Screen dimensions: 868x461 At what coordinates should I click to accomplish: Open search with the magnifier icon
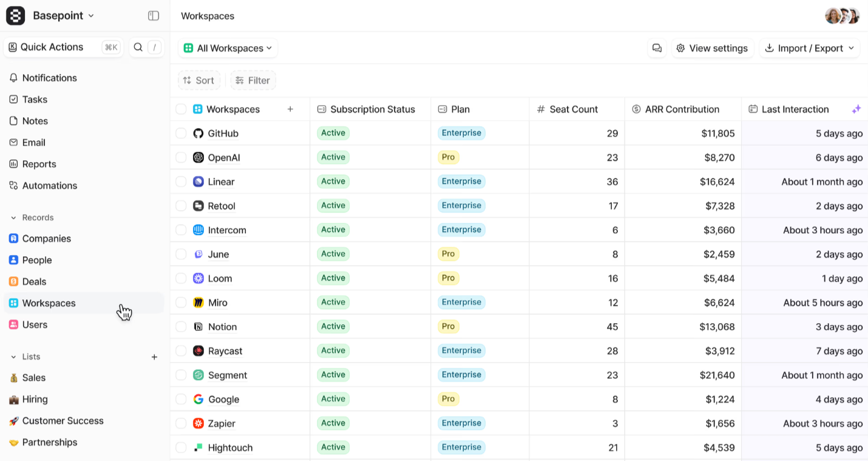click(x=138, y=47)
